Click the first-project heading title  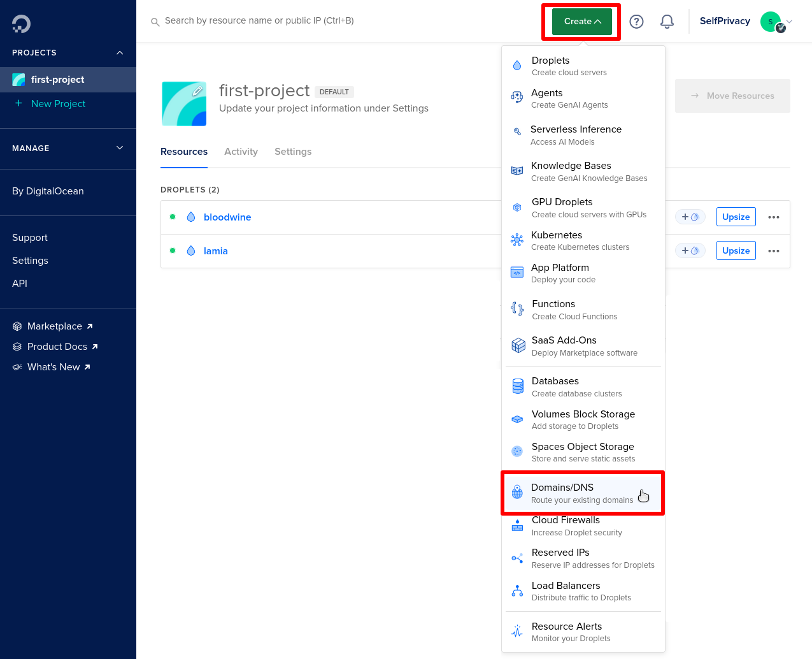tap(264, 91)
